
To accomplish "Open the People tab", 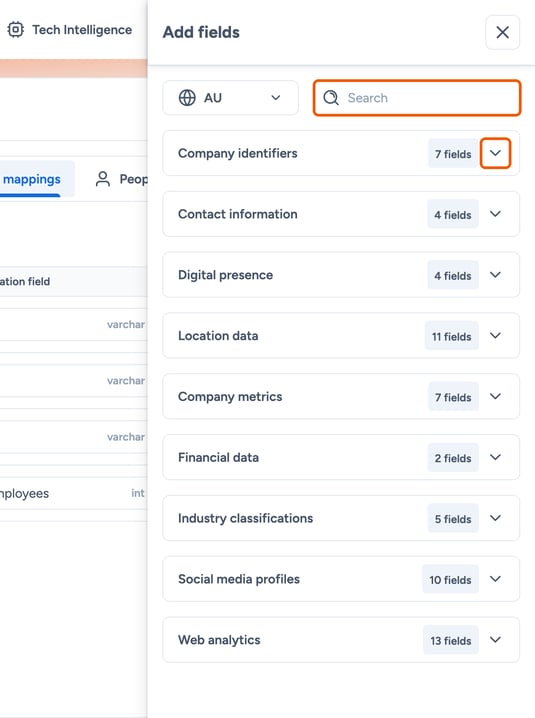I will (x=121, y=179).
